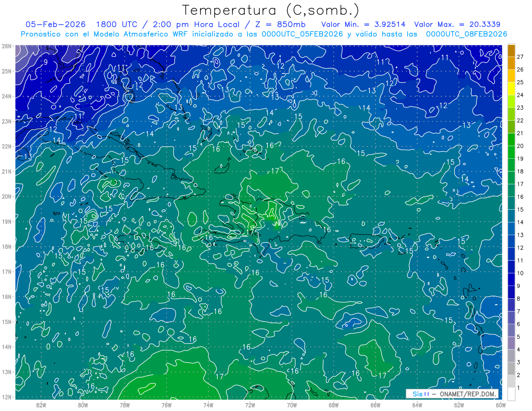Click the "Valor Max. = 20.3339" value
This screenshot has width=532, height=411.
point(458,24)
